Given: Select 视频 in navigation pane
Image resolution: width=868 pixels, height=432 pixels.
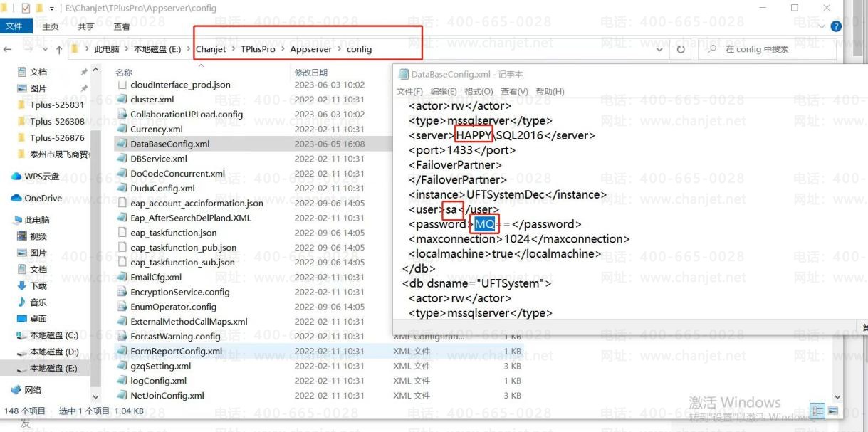Looking at the screenshot, I should pyautogui.click(x=38, y=236).
